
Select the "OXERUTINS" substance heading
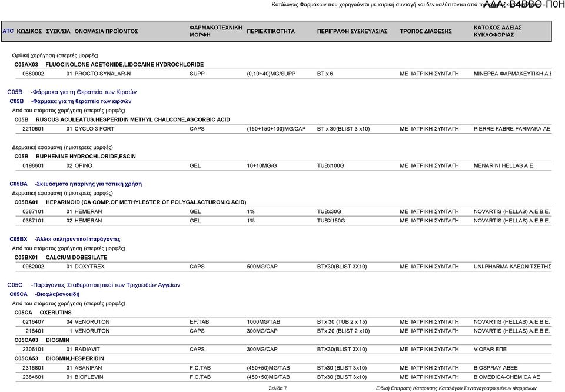pos(55,313)
